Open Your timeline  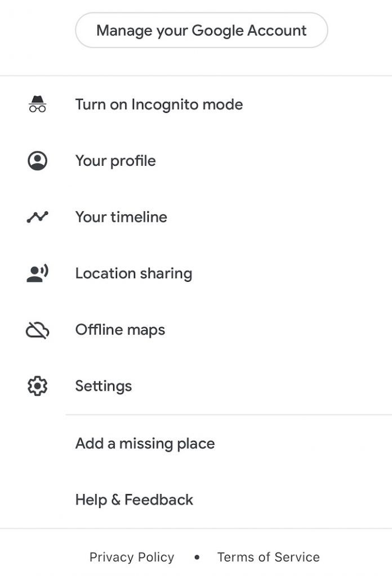click(121, 216)
